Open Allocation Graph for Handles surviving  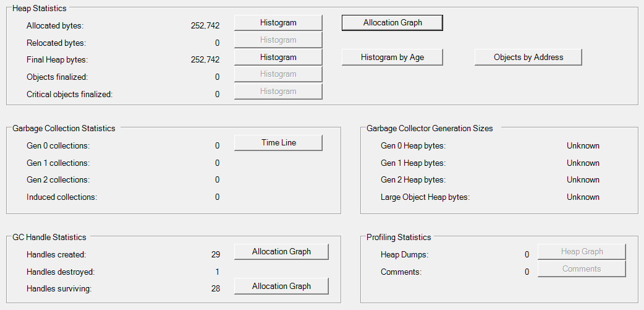pyautogui.click(x=281, y=286)
